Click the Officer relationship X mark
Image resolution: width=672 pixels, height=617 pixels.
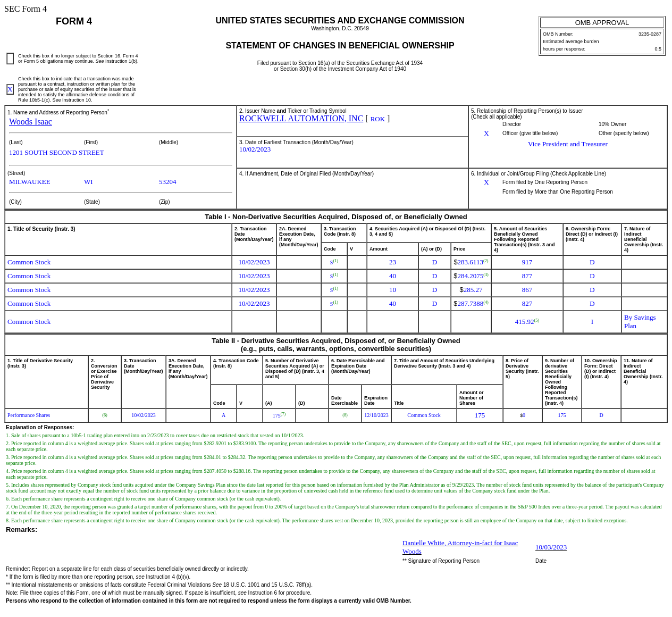[x=486, y=134]
